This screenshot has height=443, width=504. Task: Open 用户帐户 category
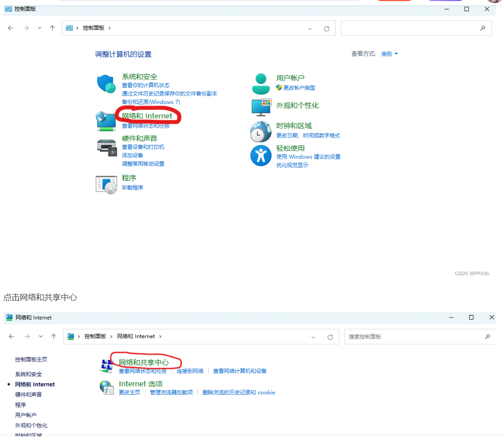290,78
